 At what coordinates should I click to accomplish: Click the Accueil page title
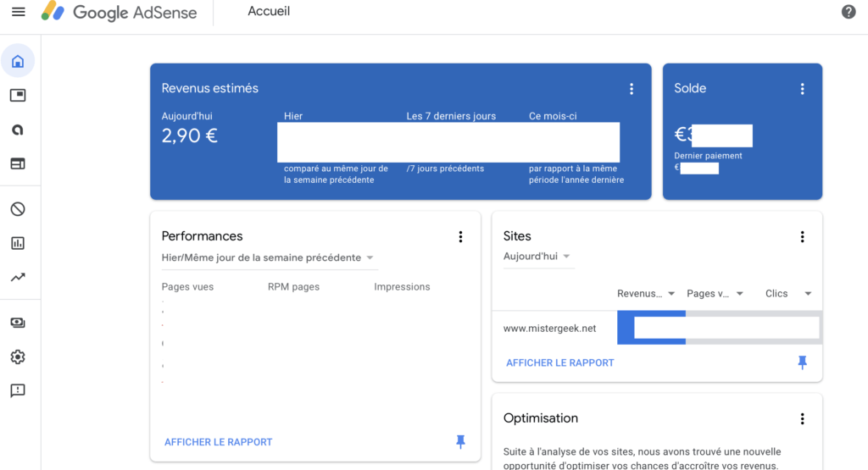pos(269,11)
